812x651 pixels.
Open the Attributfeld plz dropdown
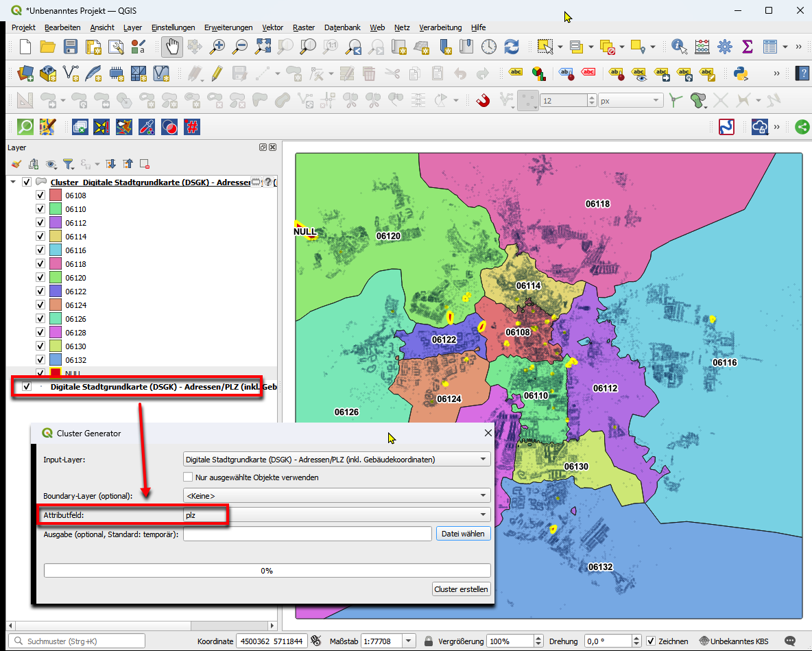pyautogui.click(x=336, y=514)
